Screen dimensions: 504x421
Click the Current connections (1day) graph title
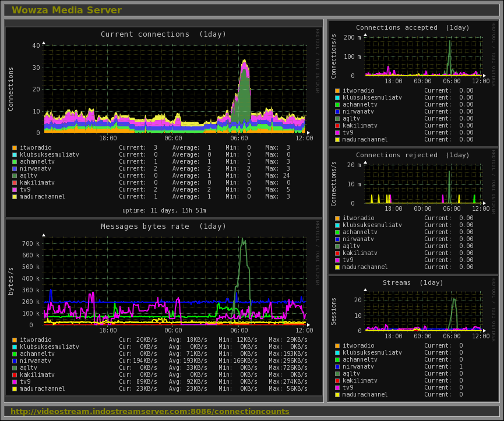(163, 34)
